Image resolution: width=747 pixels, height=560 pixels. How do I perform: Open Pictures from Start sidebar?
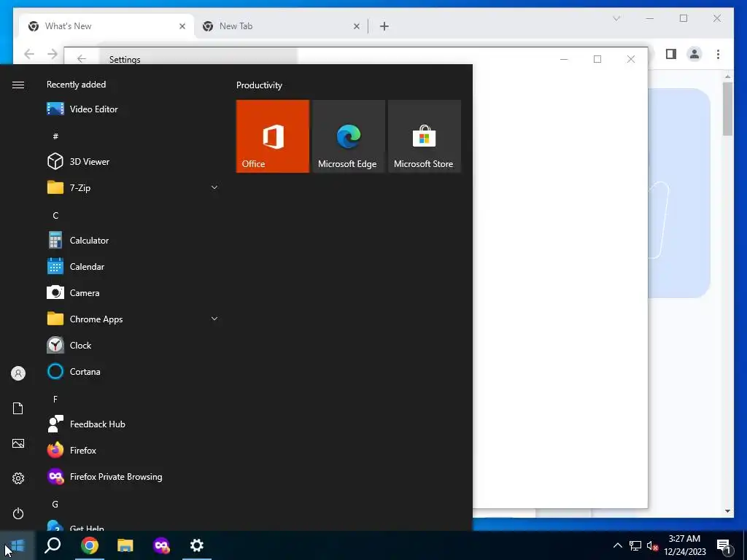18,443
